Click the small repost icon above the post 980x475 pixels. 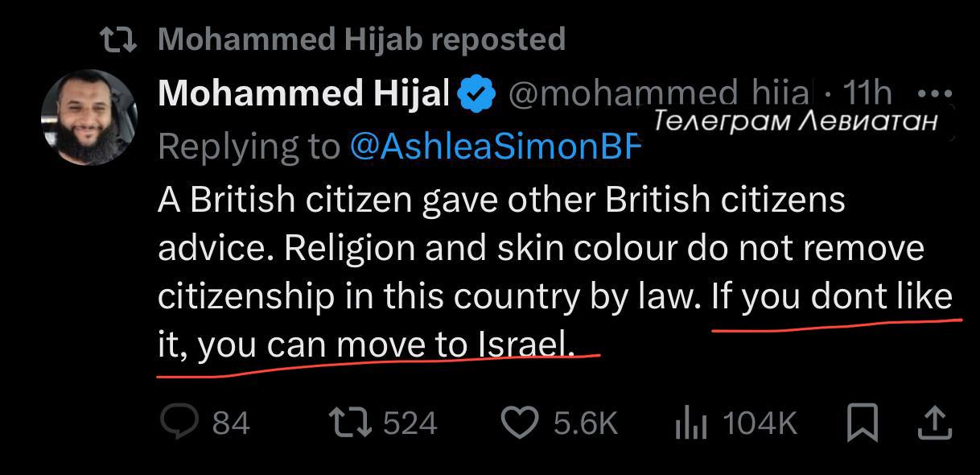[x=118, y=38]
